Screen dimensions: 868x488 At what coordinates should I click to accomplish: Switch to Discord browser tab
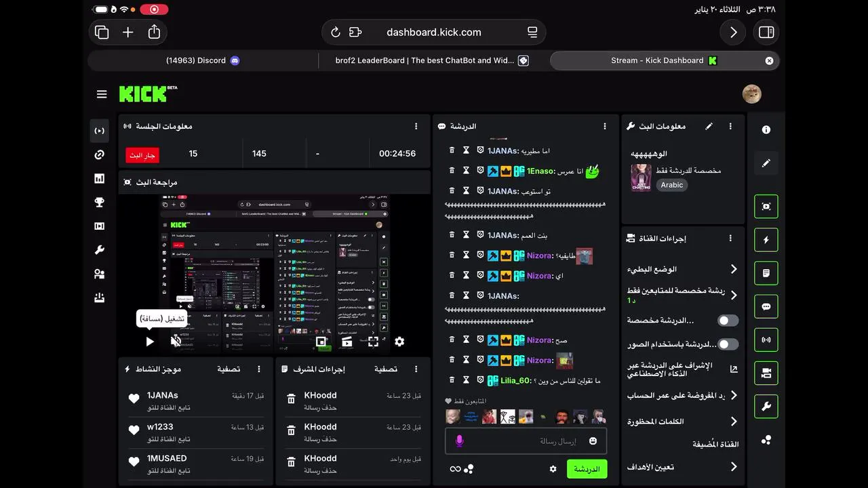click(x=203, y=60)
